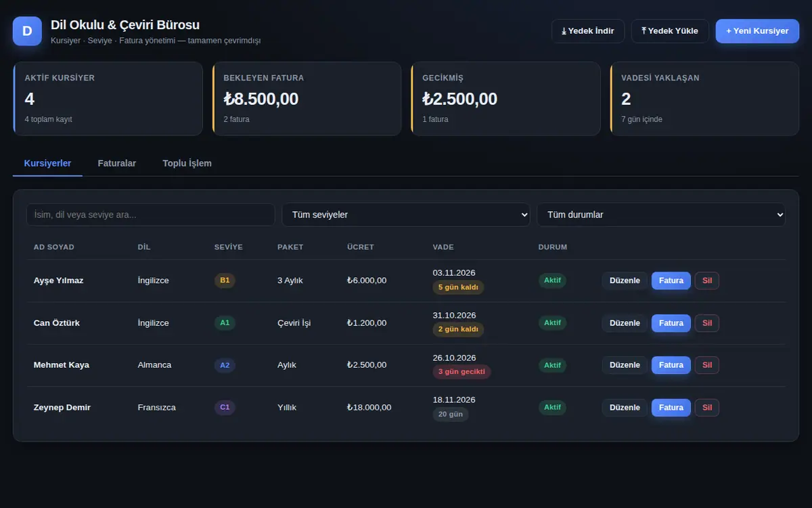
Task: Select the name Ayşe Yılmaz
Action: pos(59,280)
